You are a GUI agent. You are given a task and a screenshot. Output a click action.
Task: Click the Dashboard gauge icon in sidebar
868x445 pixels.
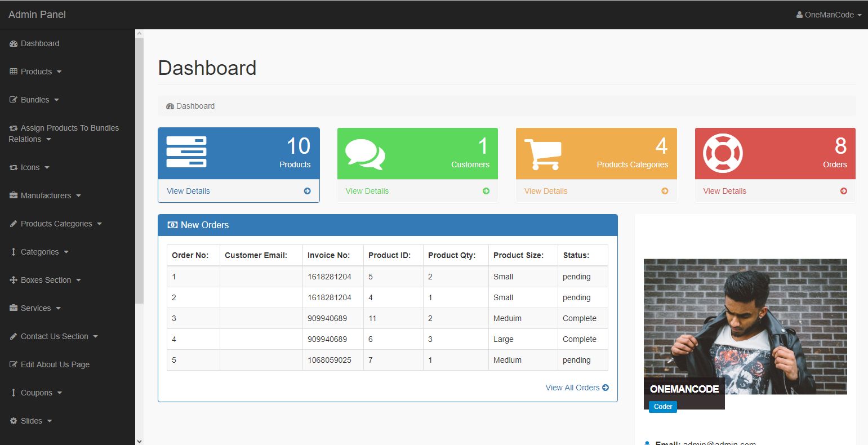click(x=14, y=43)
